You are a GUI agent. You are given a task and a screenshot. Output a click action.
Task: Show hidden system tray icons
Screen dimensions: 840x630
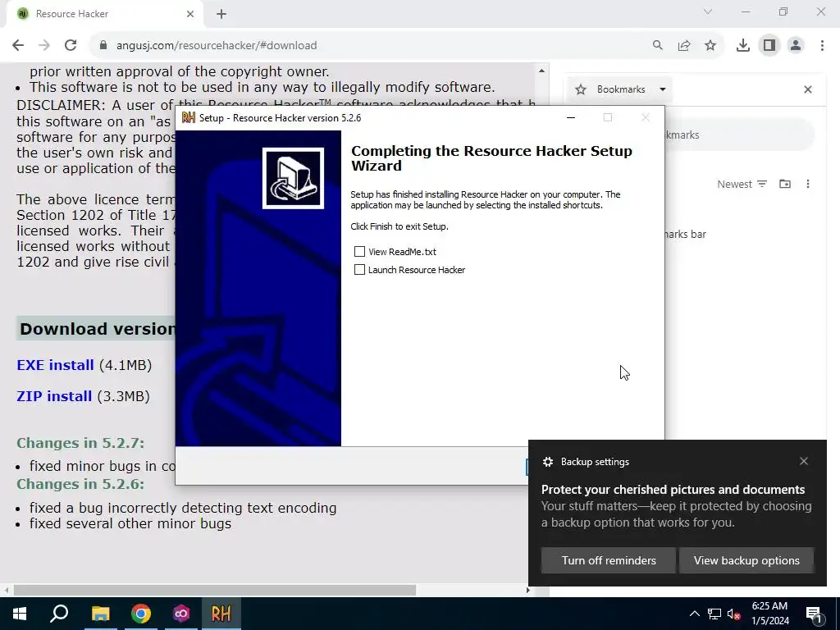(x=694, y=614)
